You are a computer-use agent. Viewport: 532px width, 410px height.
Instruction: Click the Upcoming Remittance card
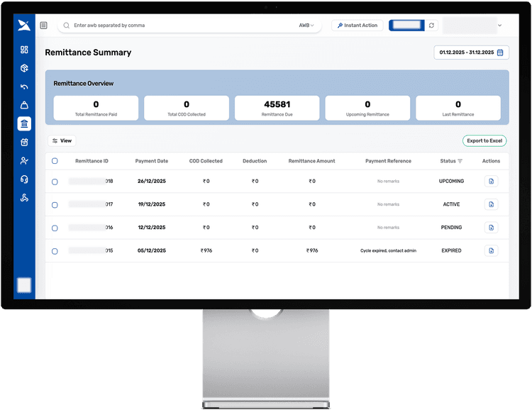[x=367, y=108]
